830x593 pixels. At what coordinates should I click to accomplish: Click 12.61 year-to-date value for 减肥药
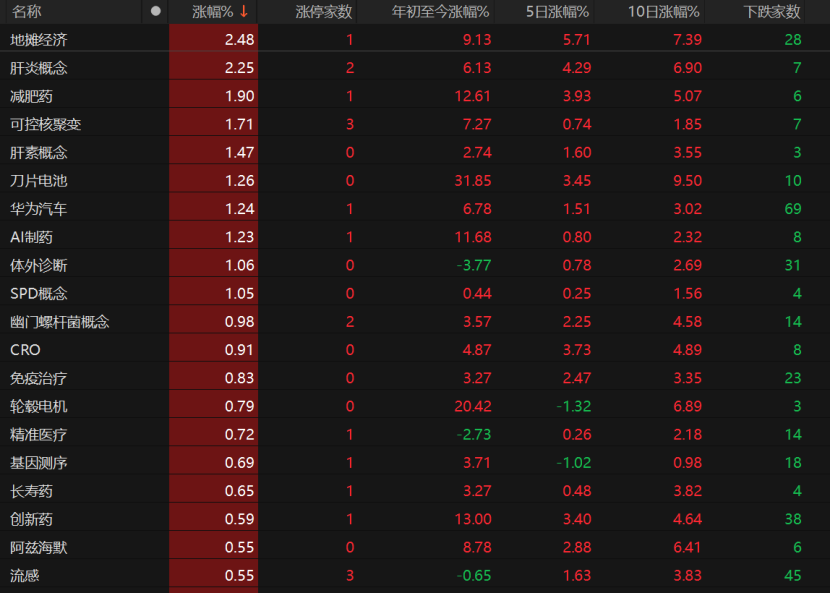point(473,96)
